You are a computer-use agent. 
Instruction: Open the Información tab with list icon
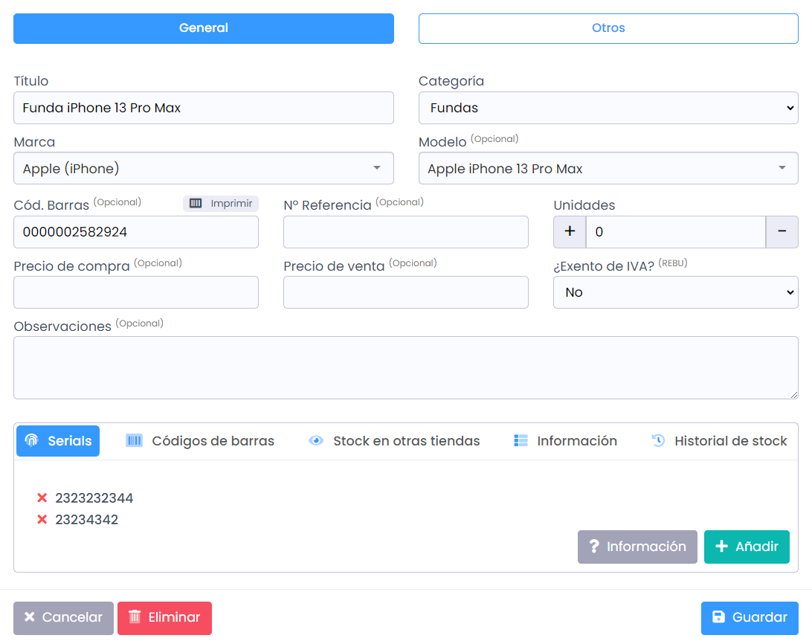point(565,441)
